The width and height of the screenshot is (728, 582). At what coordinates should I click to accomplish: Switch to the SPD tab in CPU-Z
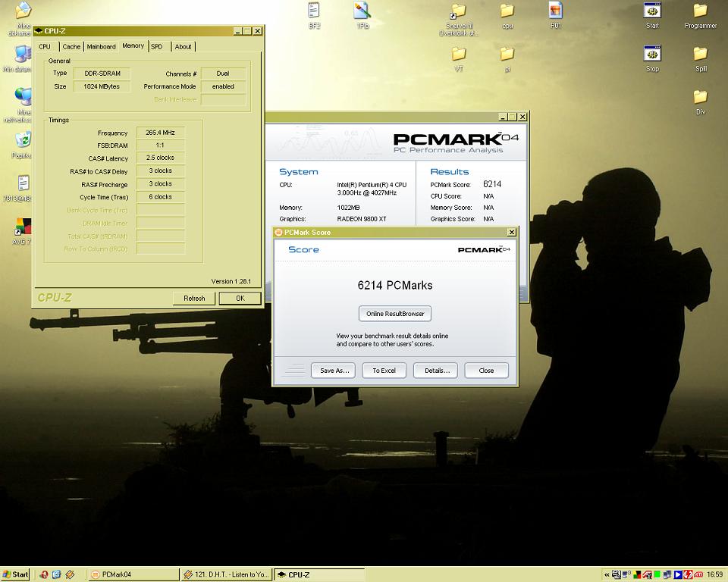158,46
